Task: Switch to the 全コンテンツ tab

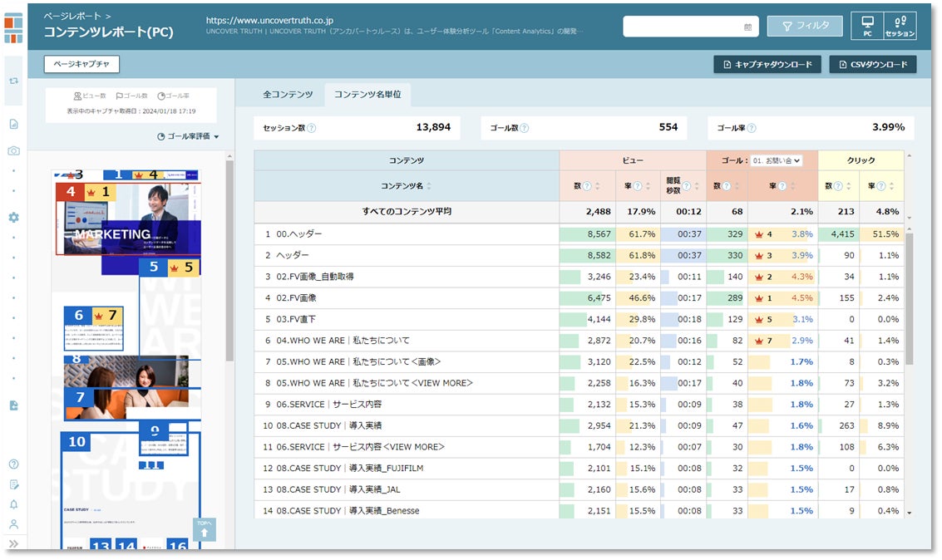Action: point(288,95)
